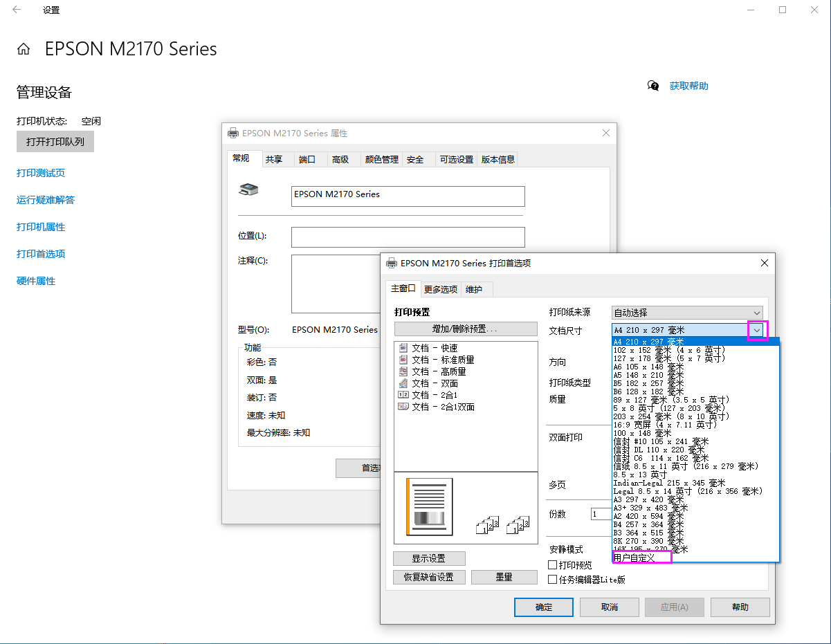Click printer icon in the 打印首选项 title bar
Image resolution: width=831 pixels, height=644 pixels.
[392, 263]
